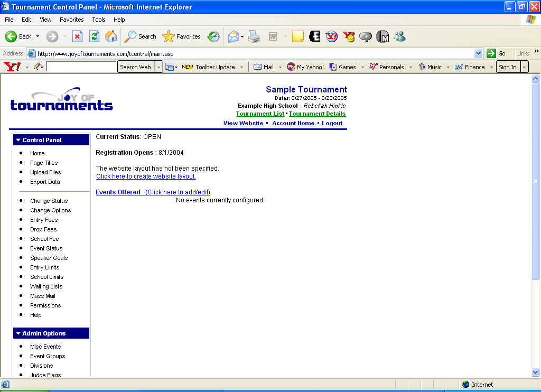Viewport: 541px width, 392px height.
Task: Expand the Search Web dropdown arrow
Action: point(158,67)
